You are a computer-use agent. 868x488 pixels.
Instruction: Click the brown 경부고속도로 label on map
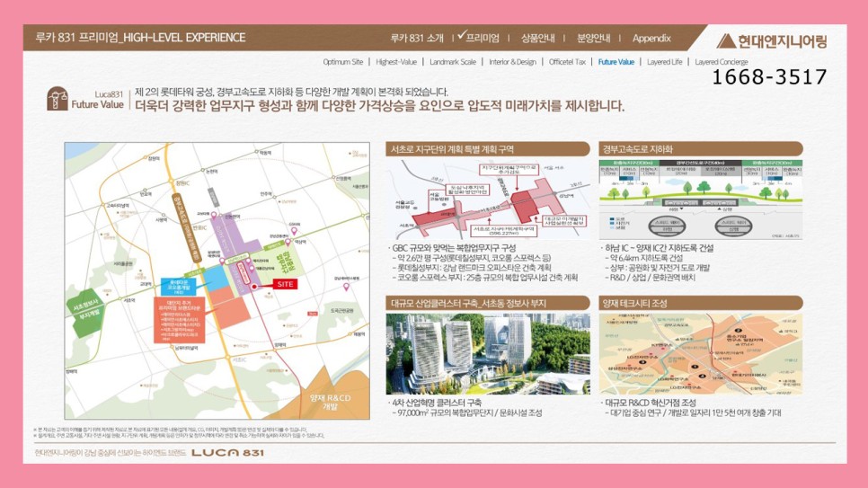point(187,227)
